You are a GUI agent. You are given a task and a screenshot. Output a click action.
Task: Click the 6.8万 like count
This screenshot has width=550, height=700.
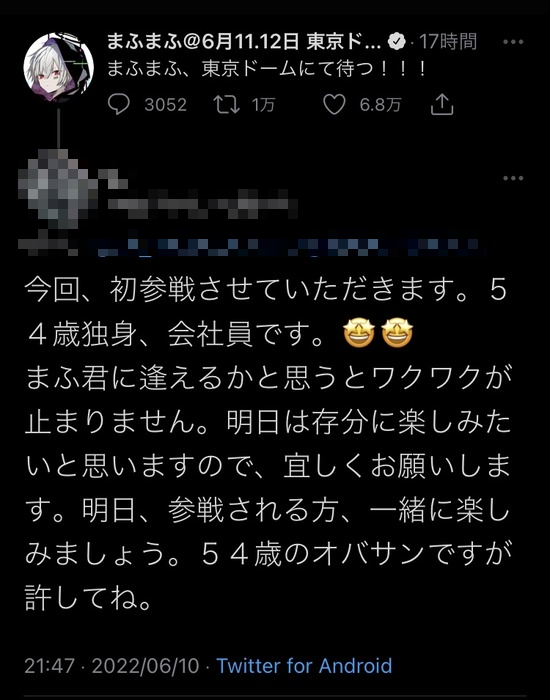point(380,105)
